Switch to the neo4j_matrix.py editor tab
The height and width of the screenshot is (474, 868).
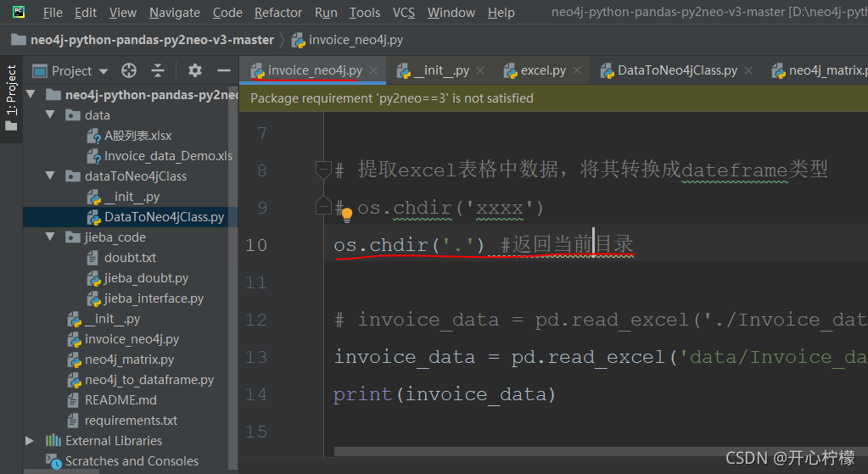tap(820, 70)
